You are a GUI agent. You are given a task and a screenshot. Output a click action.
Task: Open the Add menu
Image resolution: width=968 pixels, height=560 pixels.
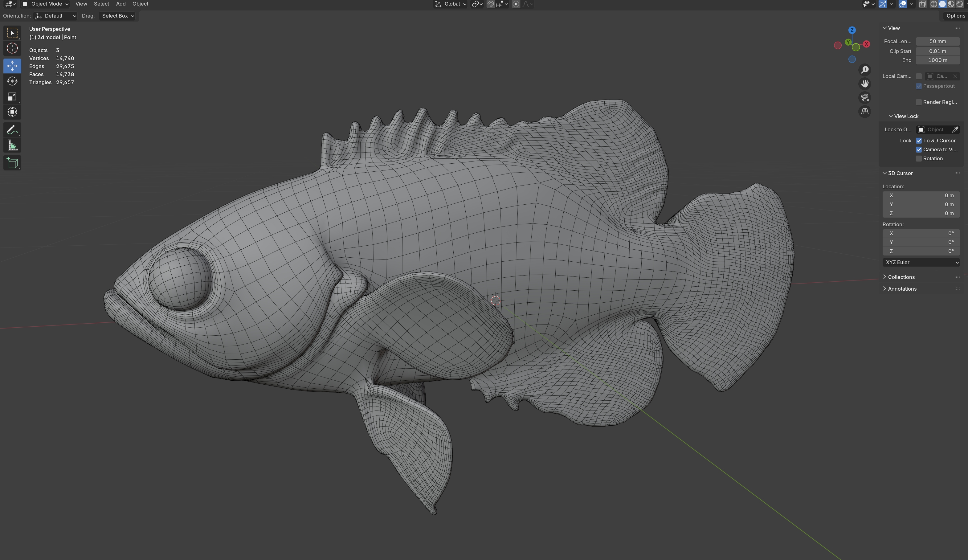click(120, 4)
